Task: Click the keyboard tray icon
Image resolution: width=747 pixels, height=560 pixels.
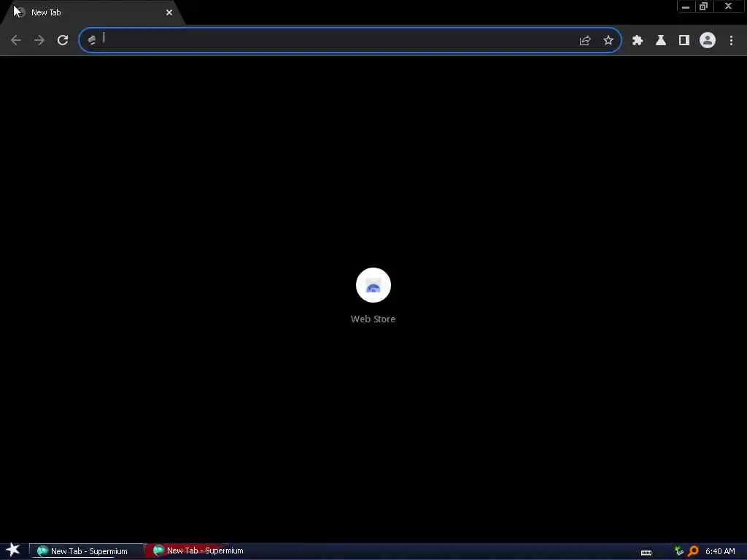Action: point(646,553)
